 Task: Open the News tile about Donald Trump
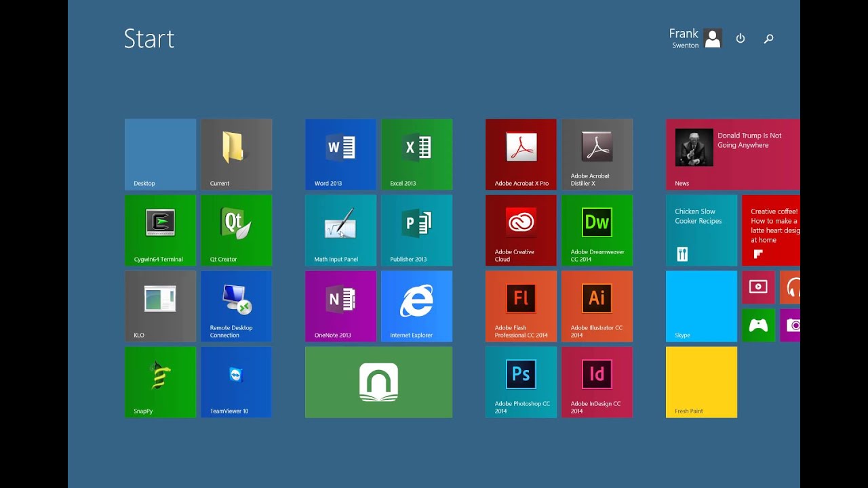tap(733, 155)
